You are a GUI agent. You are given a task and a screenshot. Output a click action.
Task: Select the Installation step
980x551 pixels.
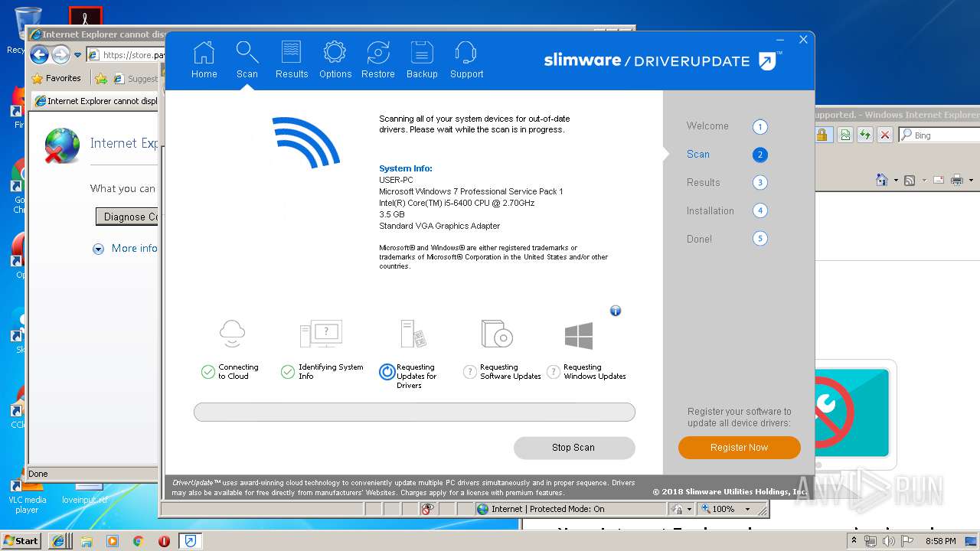(x=710, y=211)
